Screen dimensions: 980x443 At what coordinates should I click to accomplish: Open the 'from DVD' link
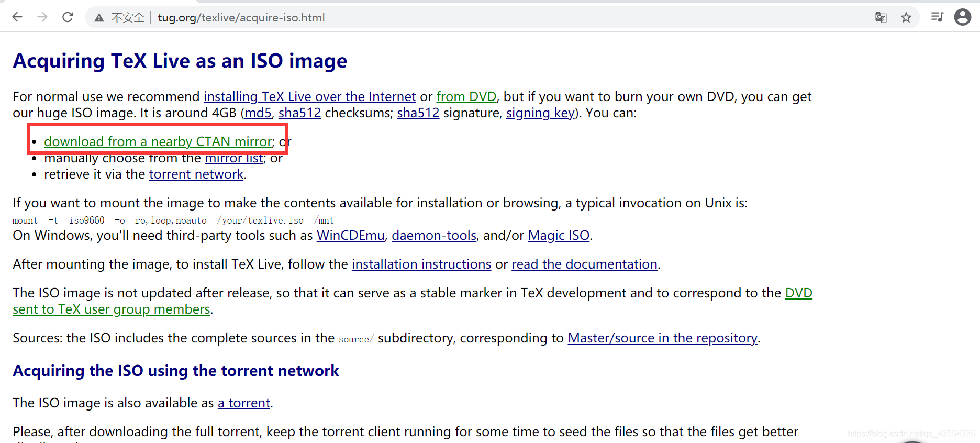(x=466, y=97)
